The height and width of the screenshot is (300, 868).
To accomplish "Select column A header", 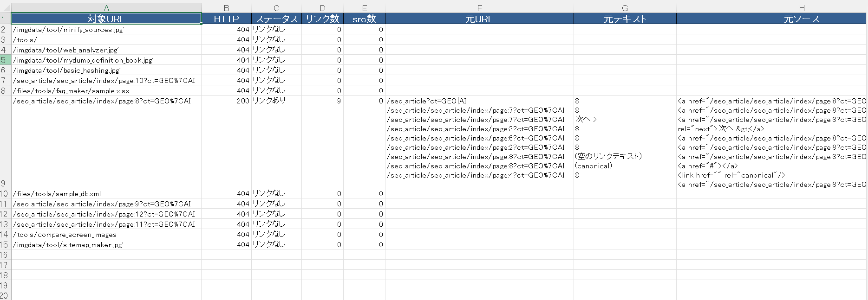I will coord(106,8).
